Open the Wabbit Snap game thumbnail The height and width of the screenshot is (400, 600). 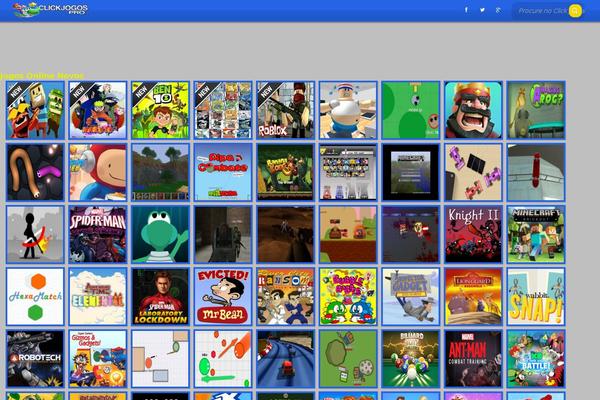[x=536, y=297]
